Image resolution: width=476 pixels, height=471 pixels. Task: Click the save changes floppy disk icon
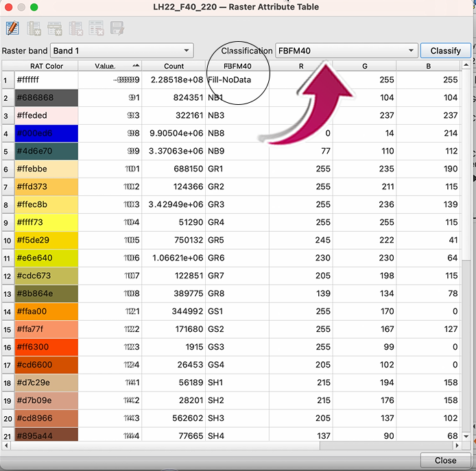click(x=117, y=28)
